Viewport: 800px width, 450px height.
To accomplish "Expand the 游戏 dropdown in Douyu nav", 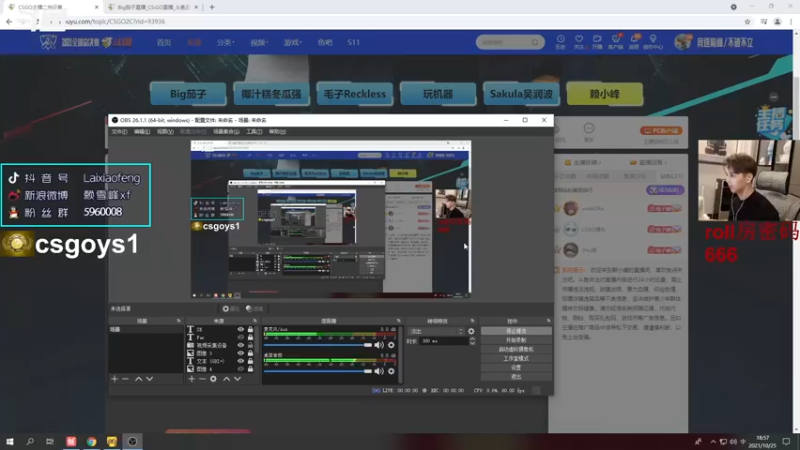I will 293,42.
